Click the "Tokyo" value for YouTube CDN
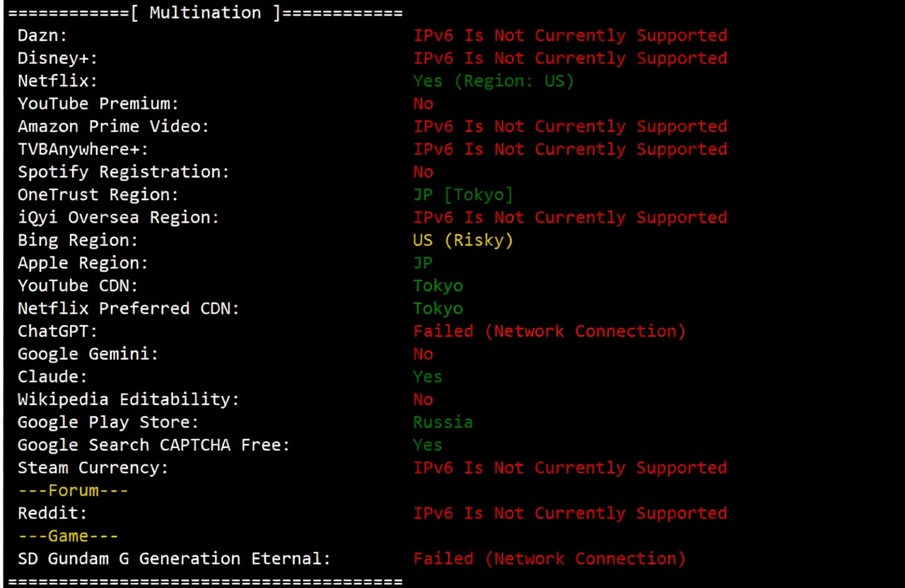The height and width of the screenshot is (588, 905). pyautogui.click(x=438, y=286)
